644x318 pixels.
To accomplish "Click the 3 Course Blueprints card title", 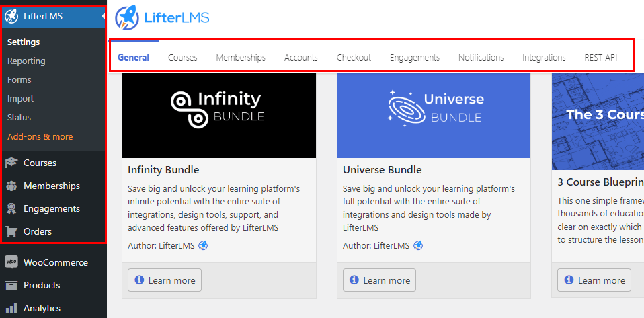I will point(601,182).
